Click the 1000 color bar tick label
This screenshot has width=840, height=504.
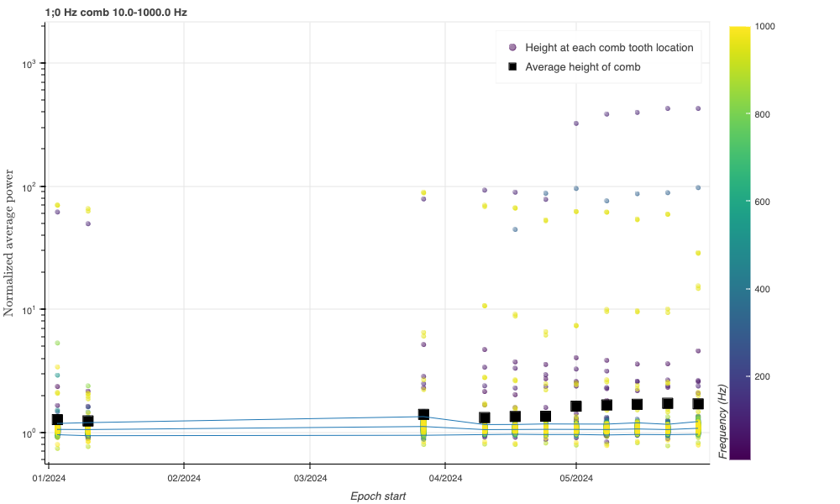coord(764,26)
